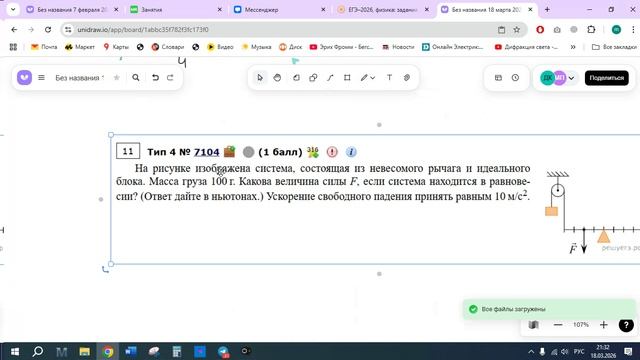Pick the frame tool

tap(347, 78)
